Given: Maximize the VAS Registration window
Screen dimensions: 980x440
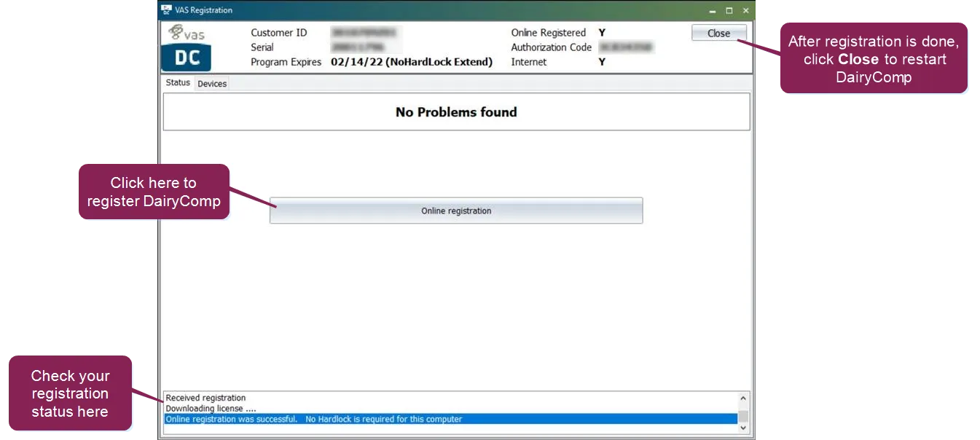Looking at the screenshot, I should point(729,10).
